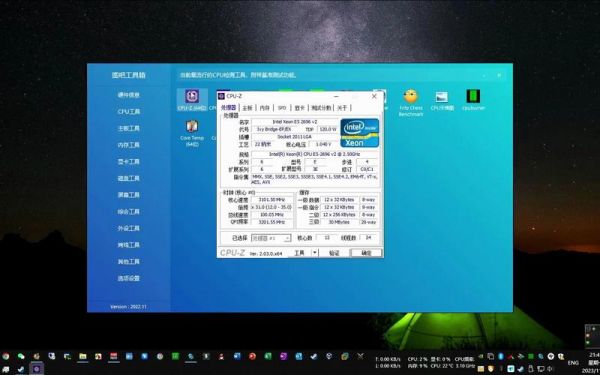Viewport: 600px width, 375px height.
Task: Select the 处理器 tab in CPU-Z
Action: pyautogui.click(x=229, y=108)
